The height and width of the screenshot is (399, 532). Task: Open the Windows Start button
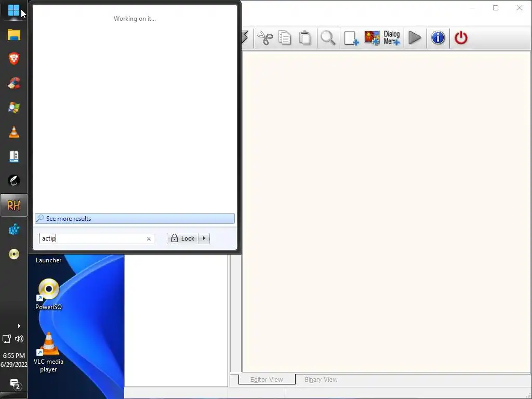coord(14,10)
